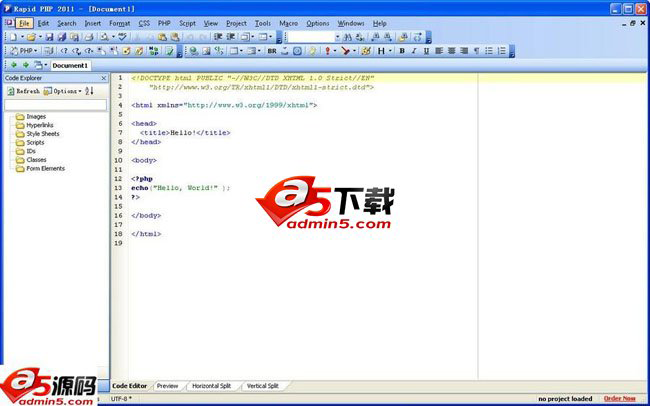Go to next document with green arrow
Image resolution: width=650 pixels, height=406 pixels.
(26, 65)
